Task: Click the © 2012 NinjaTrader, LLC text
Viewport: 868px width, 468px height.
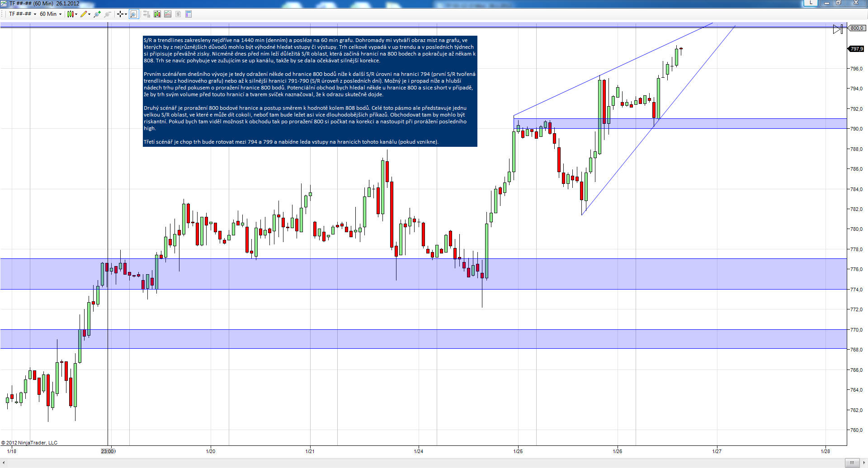Action: (29, 443)
